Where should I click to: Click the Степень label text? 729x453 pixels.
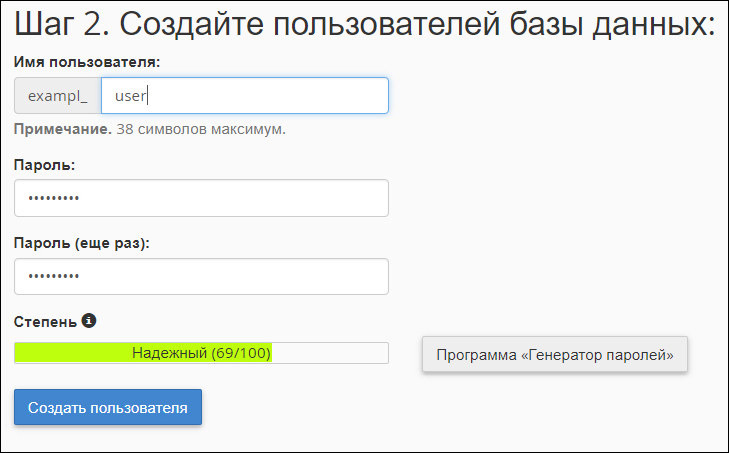coord(45,322)
